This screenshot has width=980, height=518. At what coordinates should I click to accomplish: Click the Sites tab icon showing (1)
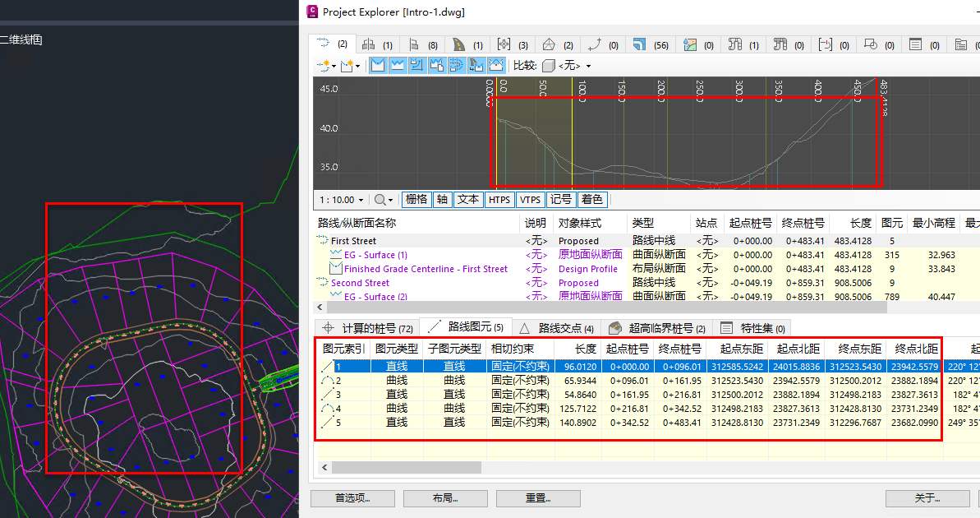pos(376,44)
